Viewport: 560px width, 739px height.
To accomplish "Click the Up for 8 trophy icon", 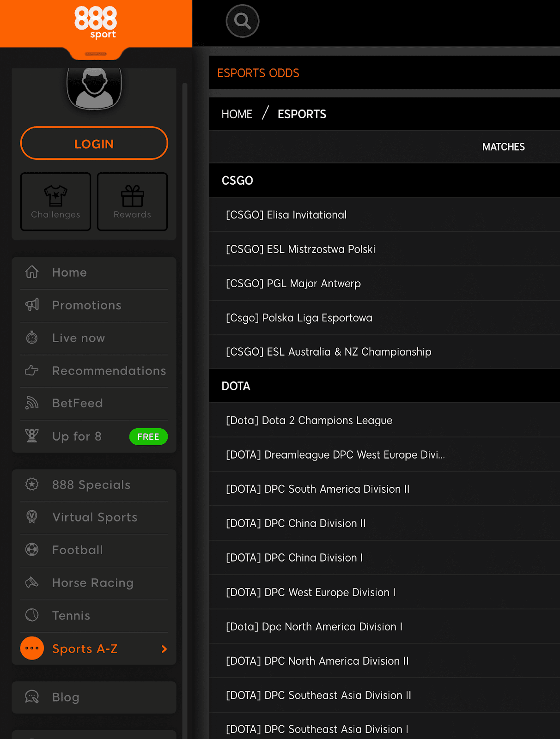I will (x=32, y=436).
